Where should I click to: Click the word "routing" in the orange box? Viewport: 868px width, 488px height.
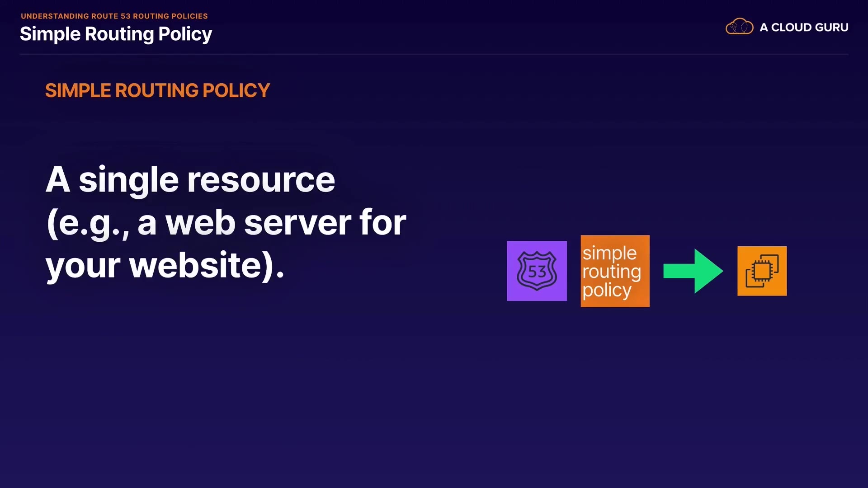(611, 272)
